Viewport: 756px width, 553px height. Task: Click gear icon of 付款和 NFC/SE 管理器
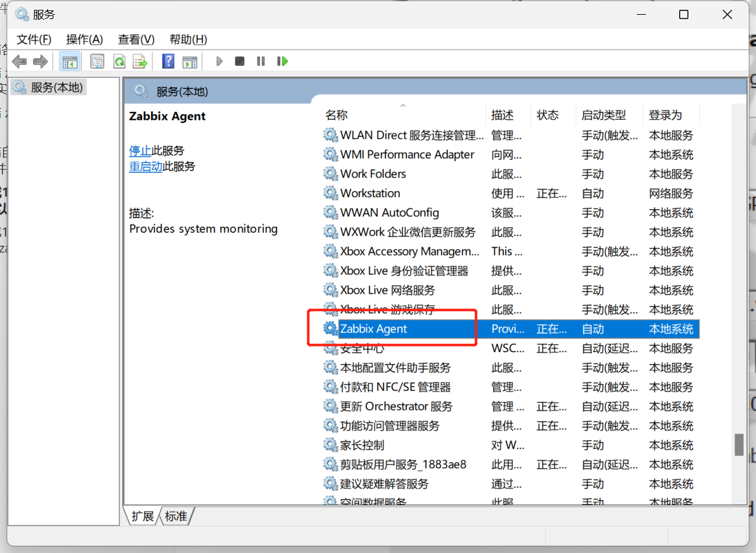click(331, 387)
